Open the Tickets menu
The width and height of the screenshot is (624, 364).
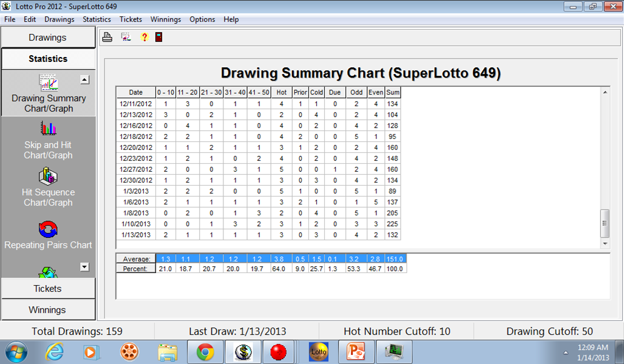pos(131,19)
